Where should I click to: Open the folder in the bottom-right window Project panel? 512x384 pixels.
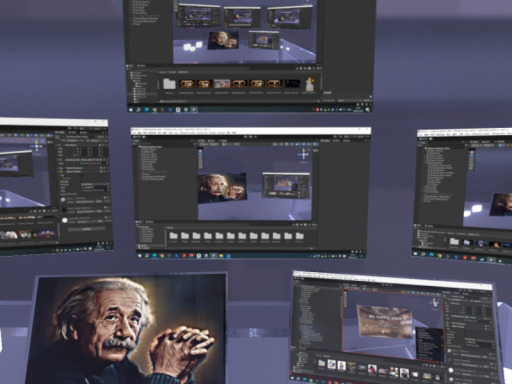321,363
